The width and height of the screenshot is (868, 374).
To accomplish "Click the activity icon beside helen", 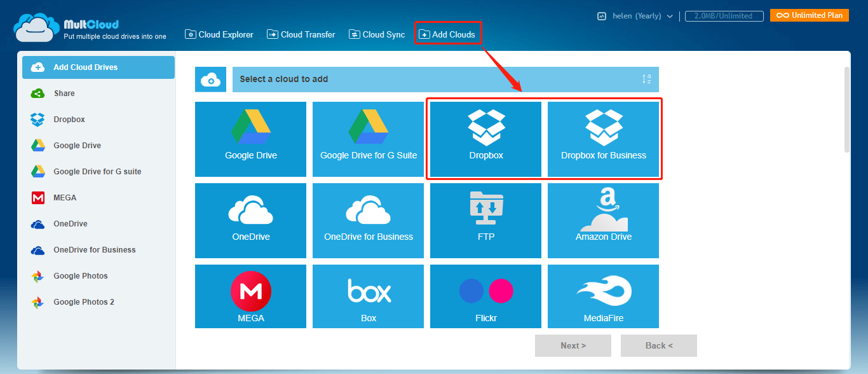I will [602, 16].
